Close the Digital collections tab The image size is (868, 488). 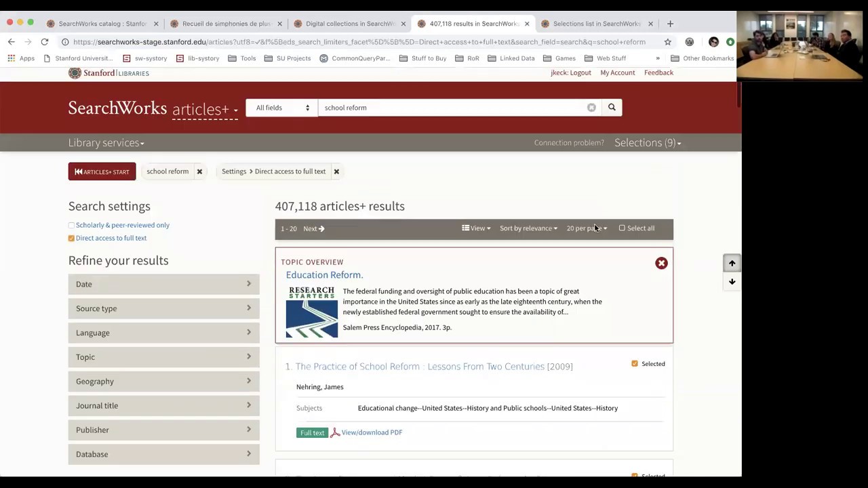point(403,24)
